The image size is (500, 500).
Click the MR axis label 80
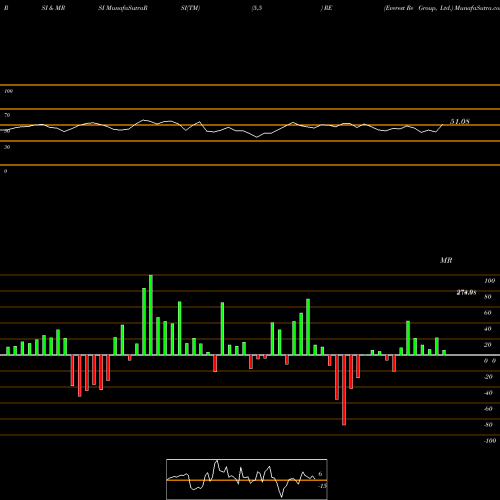tap(488, 297)
